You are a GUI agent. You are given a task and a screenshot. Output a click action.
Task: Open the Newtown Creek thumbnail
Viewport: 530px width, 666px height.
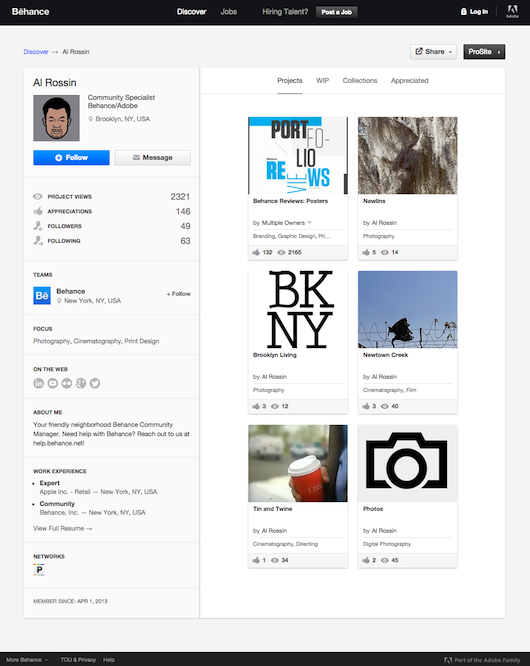408,310
